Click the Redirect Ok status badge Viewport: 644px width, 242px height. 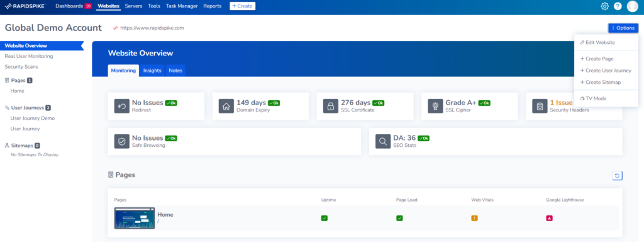[171, 103]
